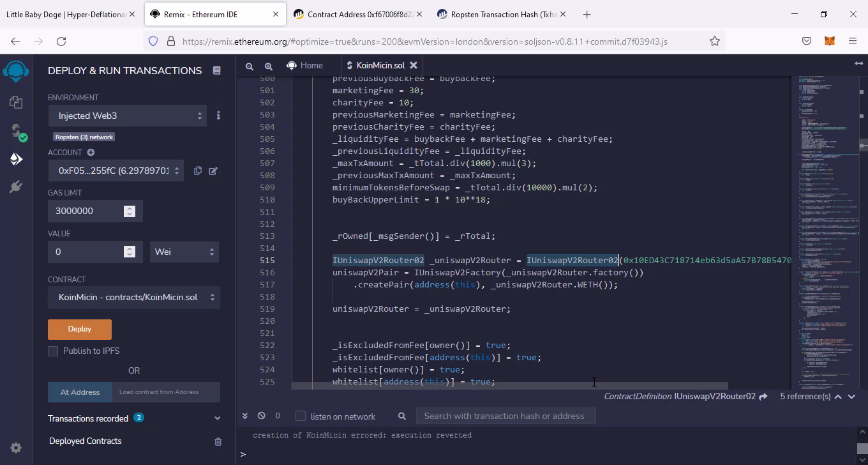Screen dimensions: 868x465
Task: Delete deployed contracts with trash icon
Action: 218,441
